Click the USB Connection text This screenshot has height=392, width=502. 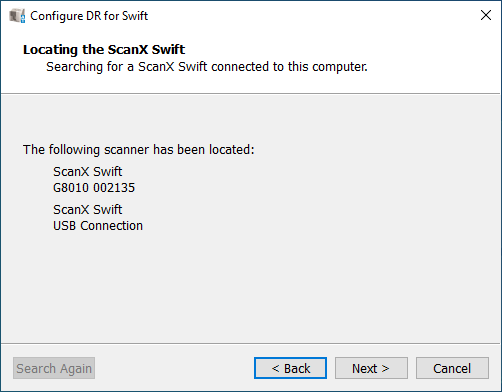(98, 226)
